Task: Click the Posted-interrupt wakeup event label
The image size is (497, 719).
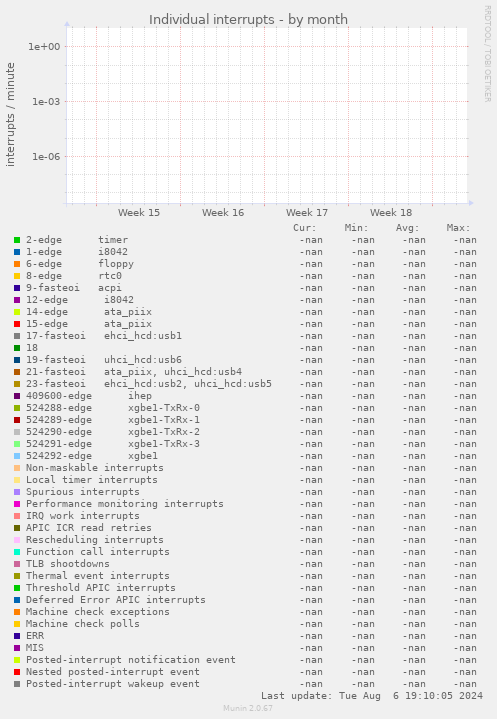Action: [x=113, y=684]
